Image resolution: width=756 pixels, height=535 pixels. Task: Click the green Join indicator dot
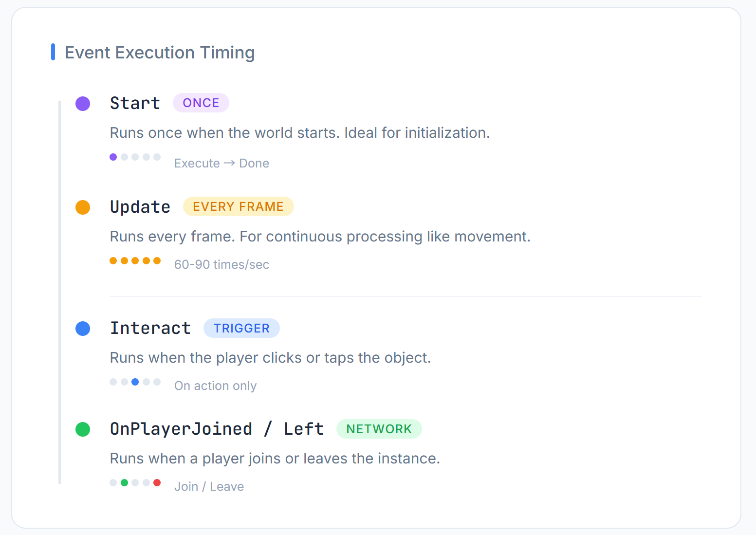pyautogui.click(x=124, y=482)
